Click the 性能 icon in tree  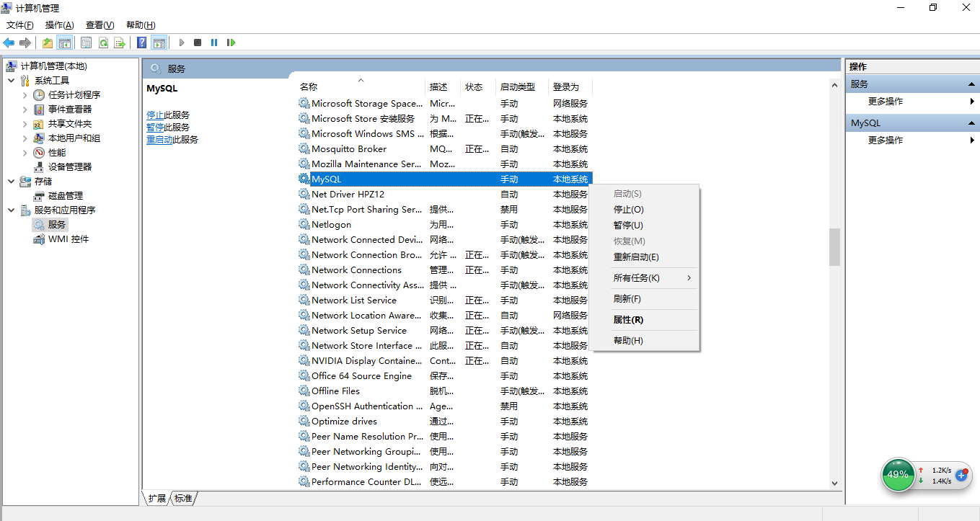point(39,153)
